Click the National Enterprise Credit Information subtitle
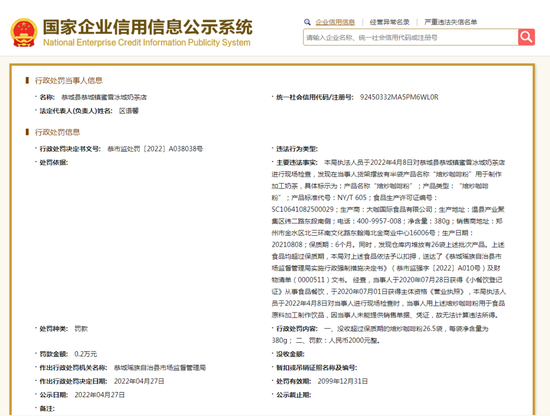550x416 pixels. click(x=147, y=42)
